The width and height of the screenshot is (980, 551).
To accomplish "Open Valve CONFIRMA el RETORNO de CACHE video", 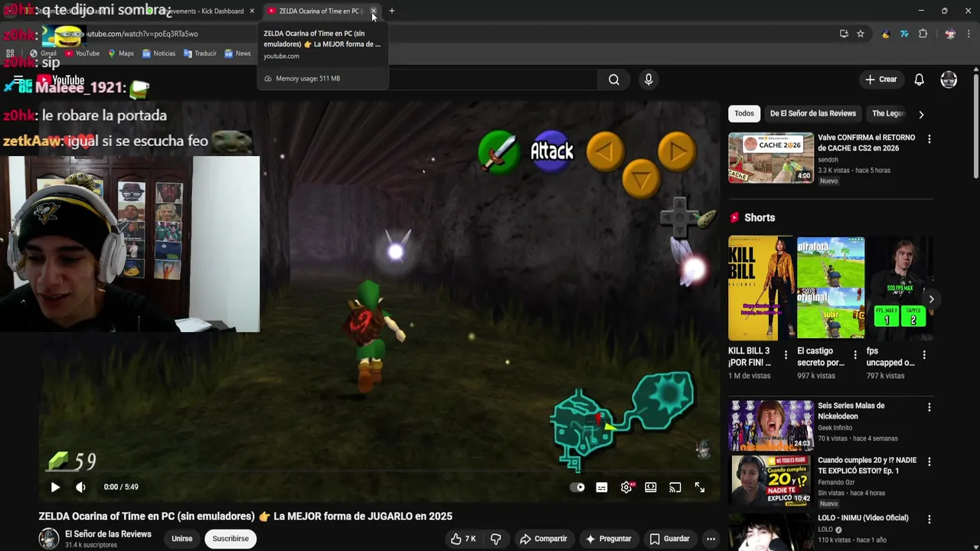I will pyautogui.click(x=866, y=143).
